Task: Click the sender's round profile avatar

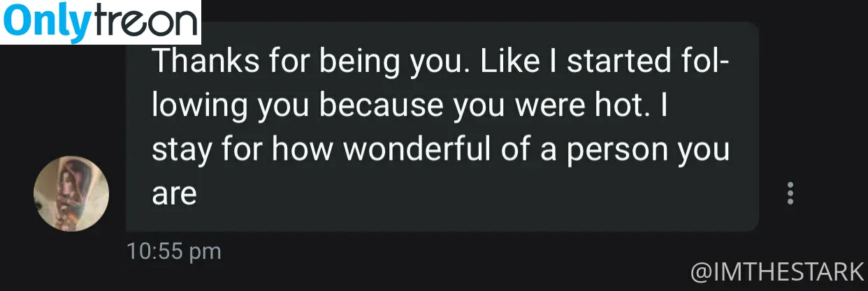Action: (71, 193)
